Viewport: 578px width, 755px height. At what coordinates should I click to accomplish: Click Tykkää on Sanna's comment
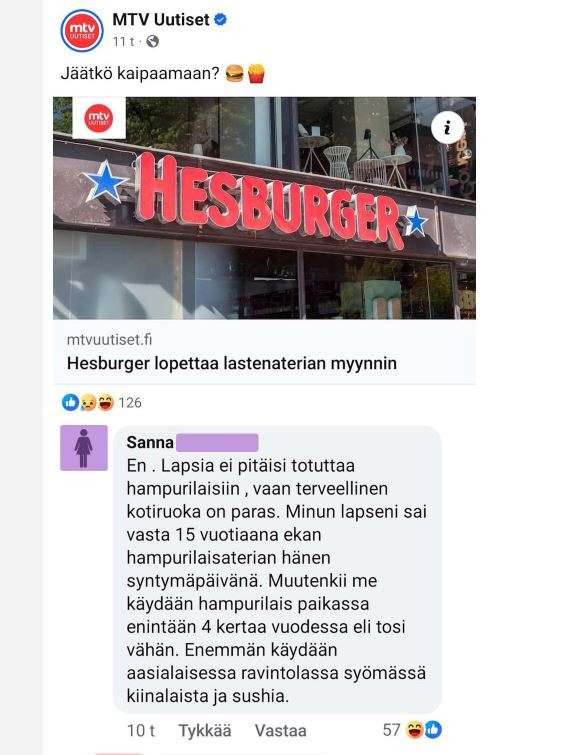coord(205,730)
